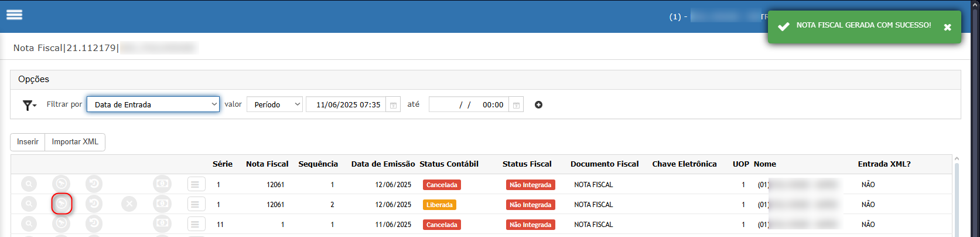This screenshot has width=980, height=237.
Task: View details of the série 11 nota
Action: coord(29,224)
